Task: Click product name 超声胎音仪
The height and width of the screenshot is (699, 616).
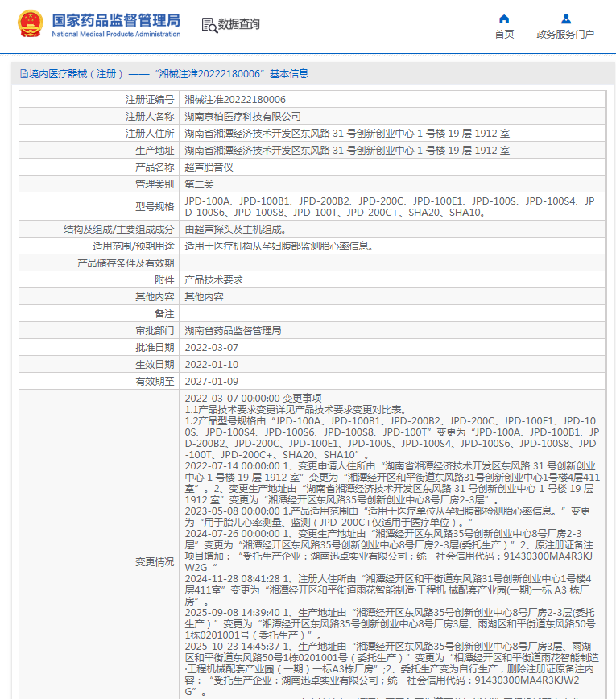Action: tap(209, 168)
